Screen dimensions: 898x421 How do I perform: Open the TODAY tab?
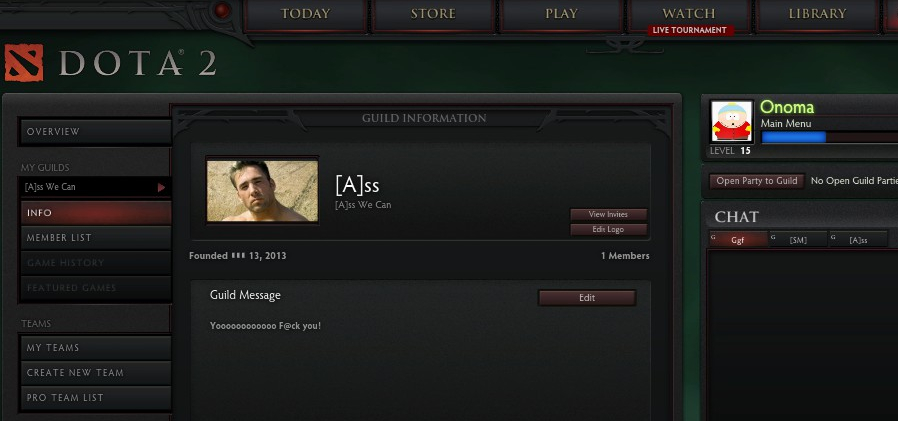pyautogui.click(x=305, y=14)
